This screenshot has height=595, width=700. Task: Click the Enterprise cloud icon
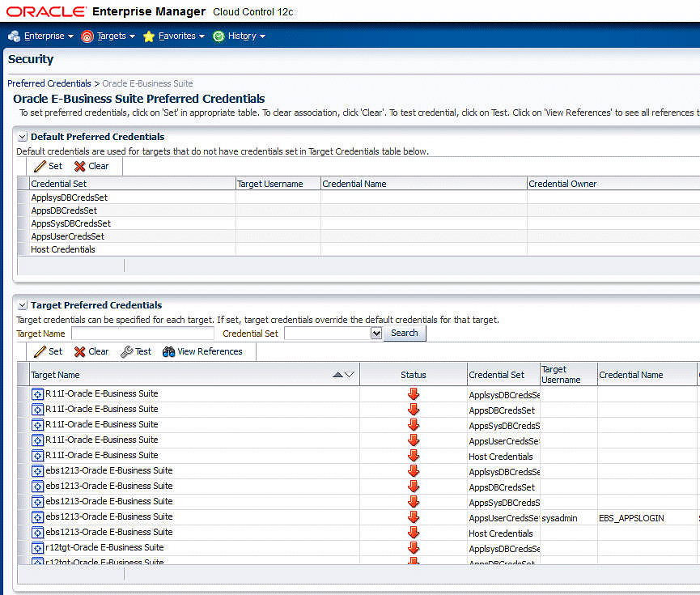point(15,36)
